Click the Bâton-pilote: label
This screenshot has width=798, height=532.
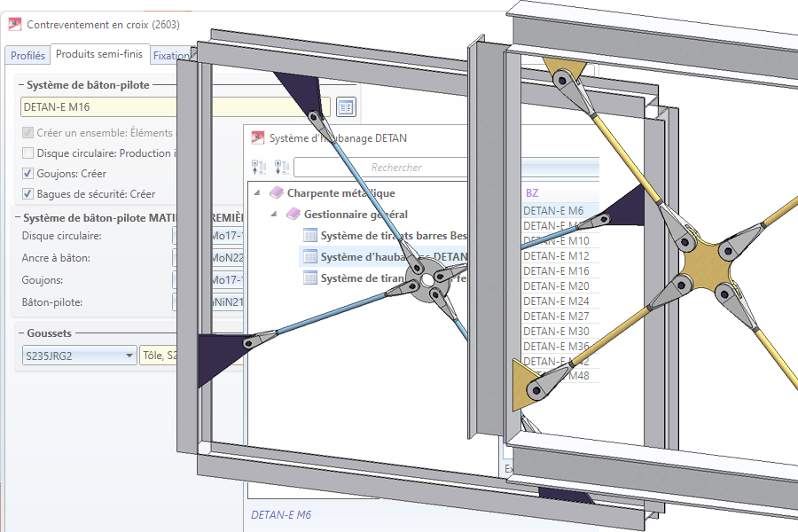52,302
